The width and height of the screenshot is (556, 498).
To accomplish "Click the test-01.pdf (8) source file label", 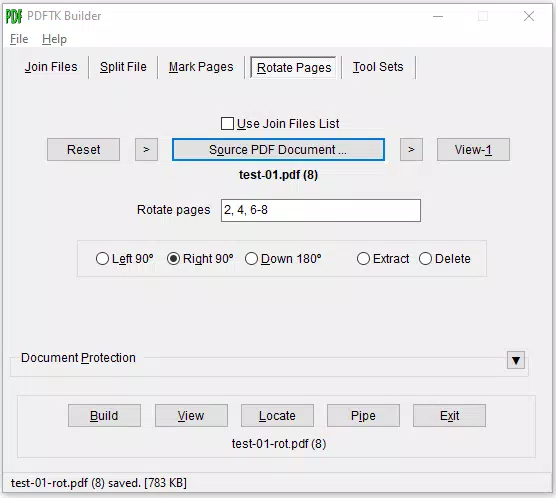I will [278, 175].
